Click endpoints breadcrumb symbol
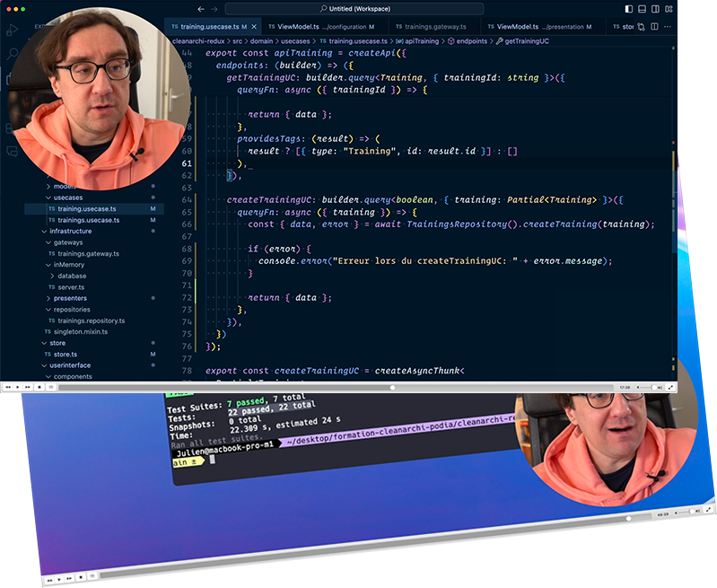 click(x=468, y=41)
